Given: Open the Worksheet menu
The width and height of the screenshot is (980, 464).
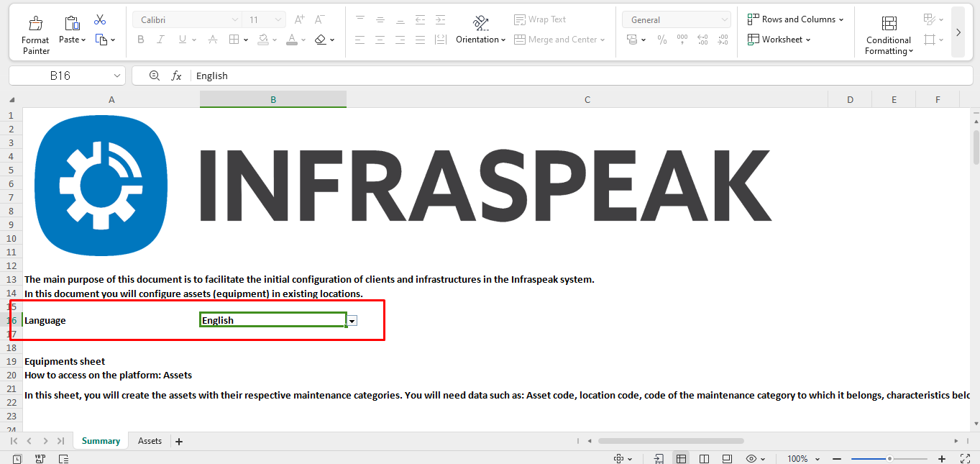Looking at the screenshot, I should (779, 40).
